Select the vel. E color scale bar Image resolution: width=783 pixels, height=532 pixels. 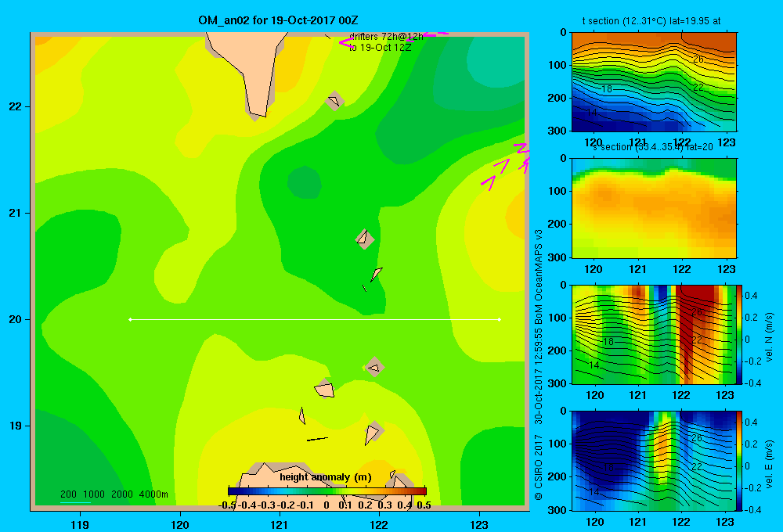tap(740, 461)
